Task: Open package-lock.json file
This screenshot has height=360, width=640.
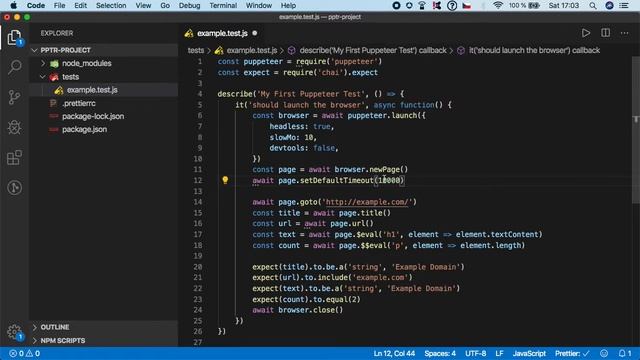Action: (93, 116)
